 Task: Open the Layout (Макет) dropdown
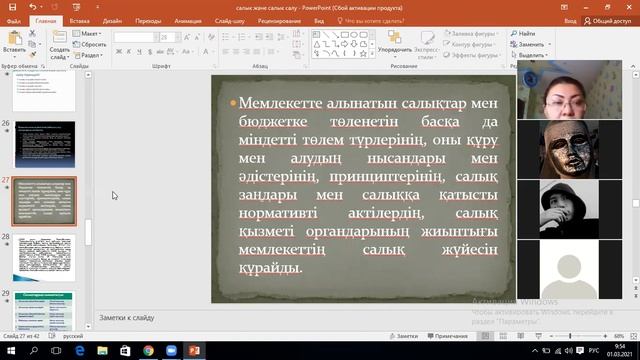tap(87, 33)
